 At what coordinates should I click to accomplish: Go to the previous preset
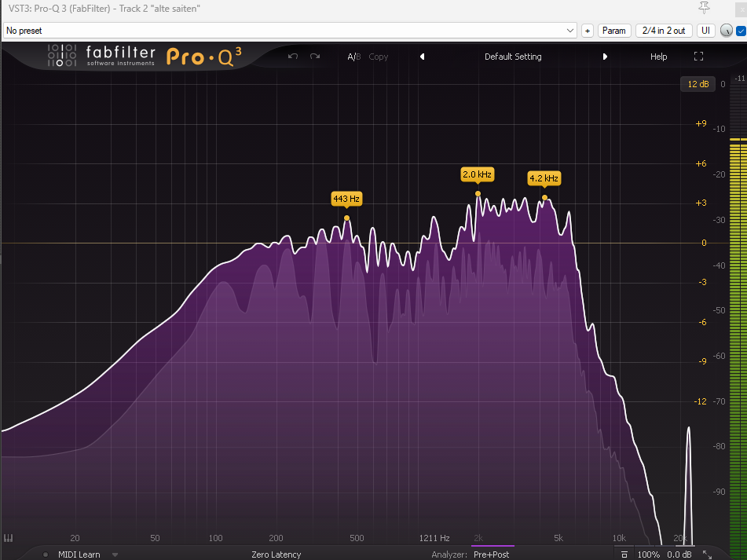[x=422, y=57]
